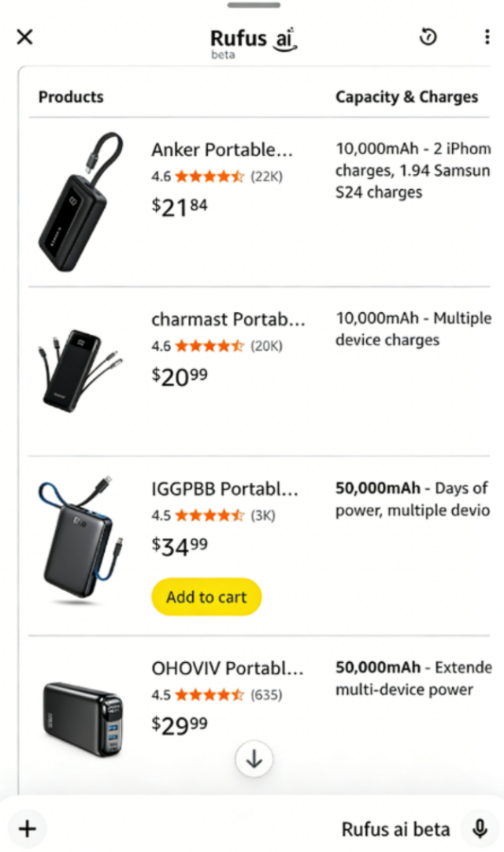Tap the microphone icon for voice input
The height and width of the screenshot is (852, 504).
480,828
